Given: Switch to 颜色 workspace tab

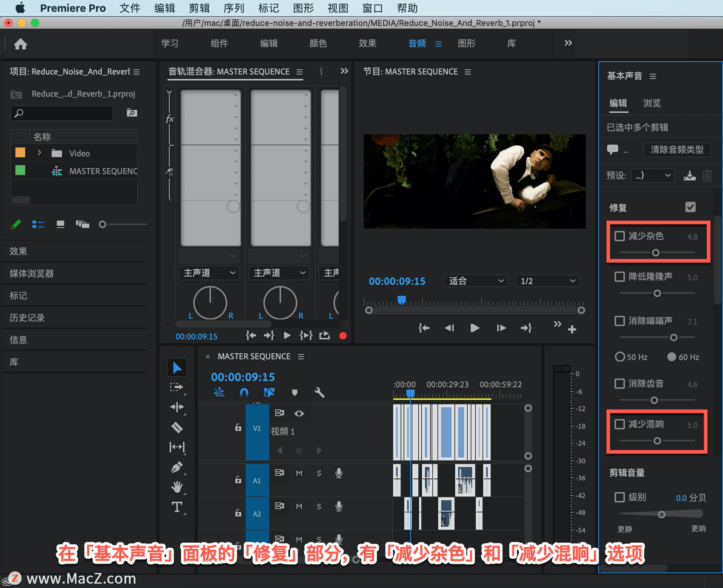Looking at the screenshot, I should point(318,43).
